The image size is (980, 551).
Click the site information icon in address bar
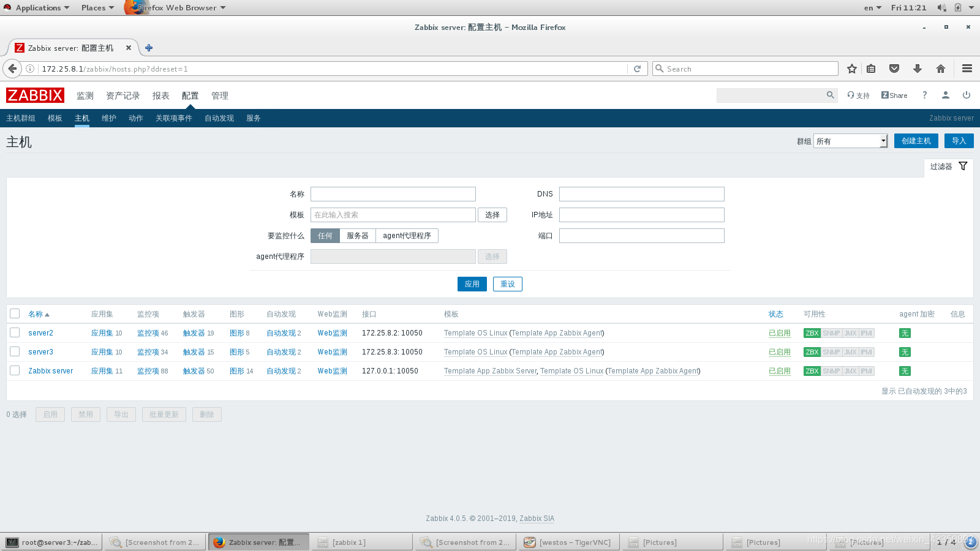coord(29,69)
